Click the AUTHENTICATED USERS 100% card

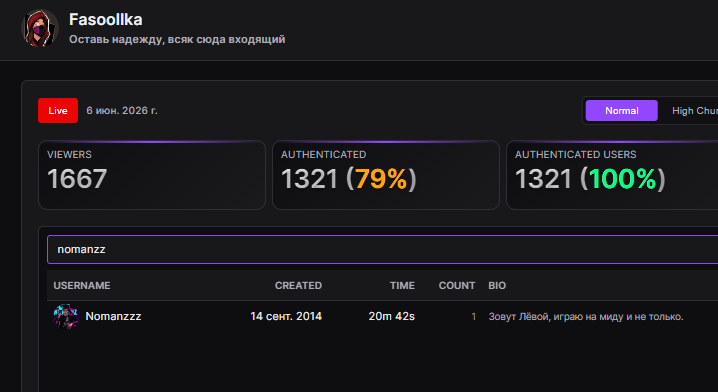pos(612,175)
